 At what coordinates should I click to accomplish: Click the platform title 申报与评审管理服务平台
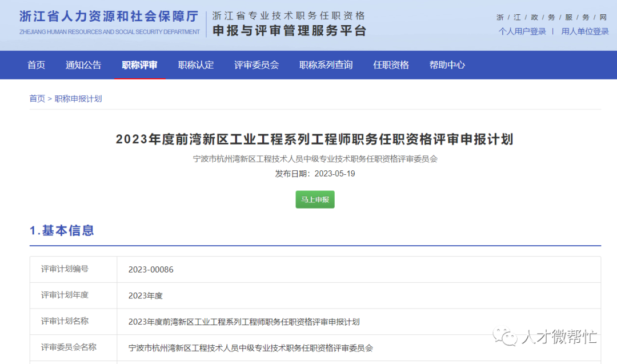click(289, 30)
